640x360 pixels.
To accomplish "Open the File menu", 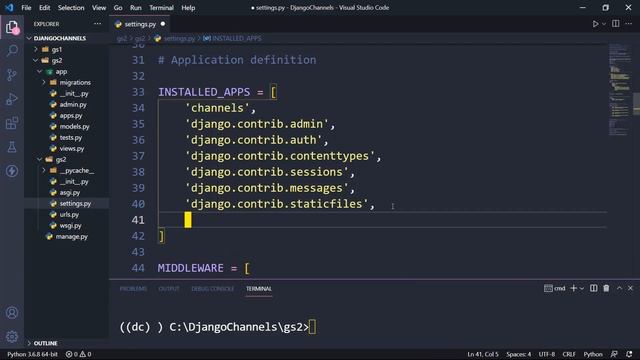I will coord(26,8).
